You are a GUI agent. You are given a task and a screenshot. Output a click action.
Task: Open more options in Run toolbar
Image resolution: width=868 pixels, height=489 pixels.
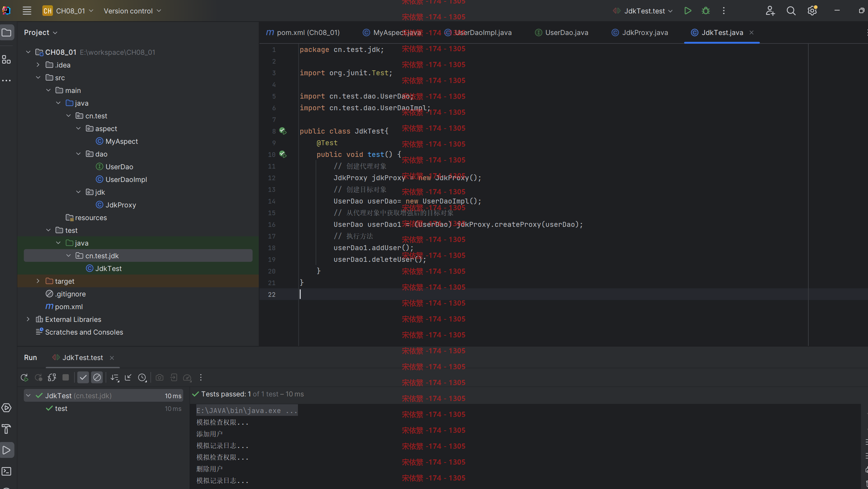pyautogui.click(x=201, y=377)
